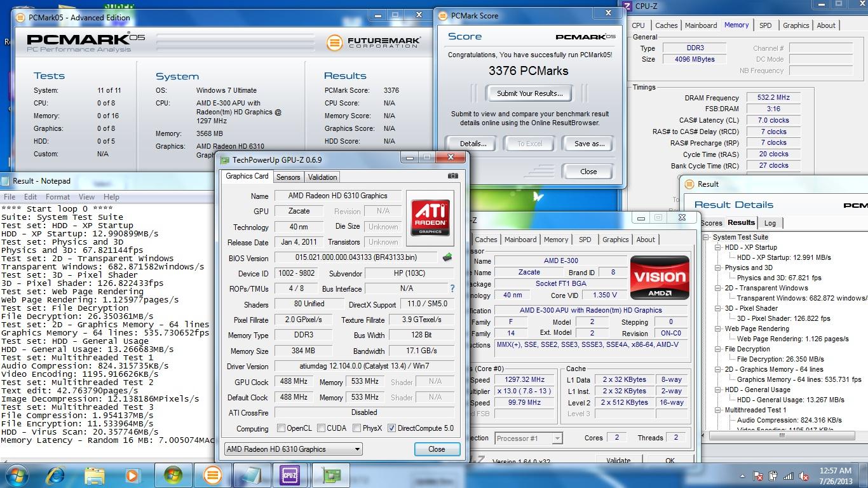The height and width of the screenshot is (488, 868).
Task: Click the power plug tray icon
Action: pos(773,476)
